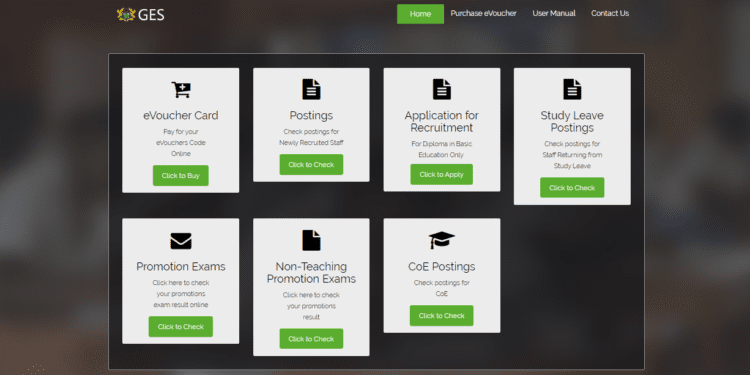Click the shopping cart icon on eVoucher Card

click(181, 89)
